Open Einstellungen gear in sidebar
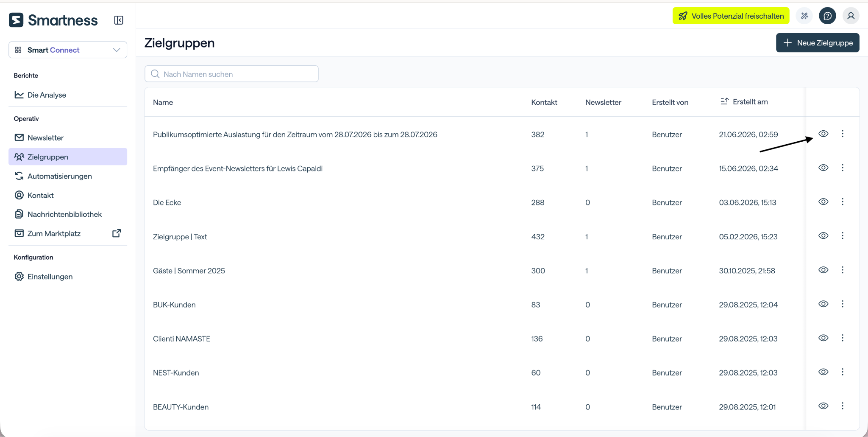Image resolution: width=868 pixels, height=437 pixels. pyautogui.click(x=19, y=277)
